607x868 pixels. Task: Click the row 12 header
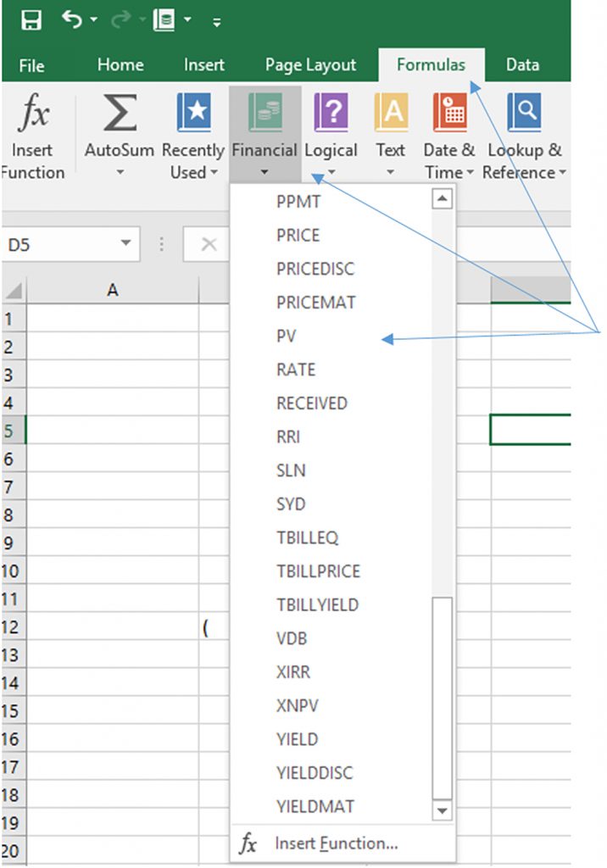[11, 627]
